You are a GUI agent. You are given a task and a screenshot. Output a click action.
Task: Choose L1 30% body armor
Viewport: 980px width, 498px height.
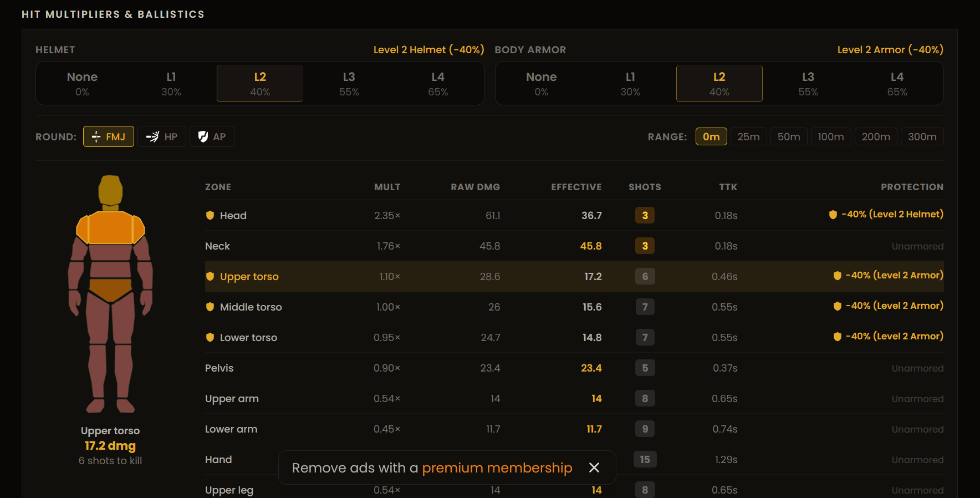tap(630, 83)
